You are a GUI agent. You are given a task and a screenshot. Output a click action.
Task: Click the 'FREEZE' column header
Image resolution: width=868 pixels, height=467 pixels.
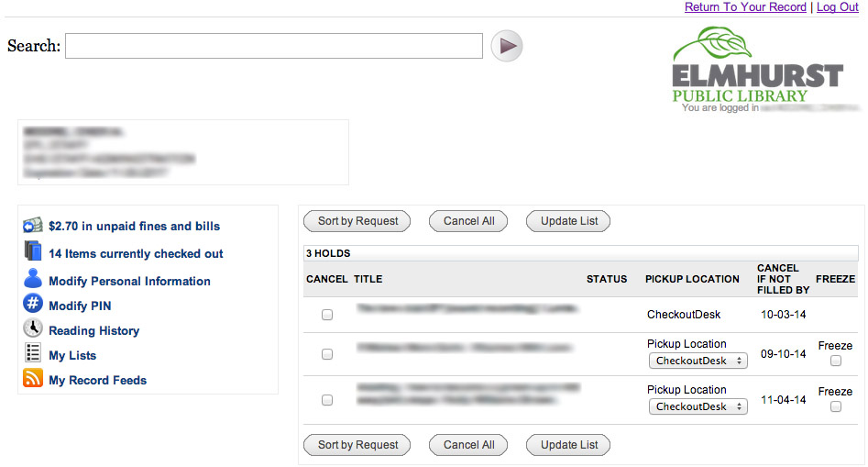(835, 279)
